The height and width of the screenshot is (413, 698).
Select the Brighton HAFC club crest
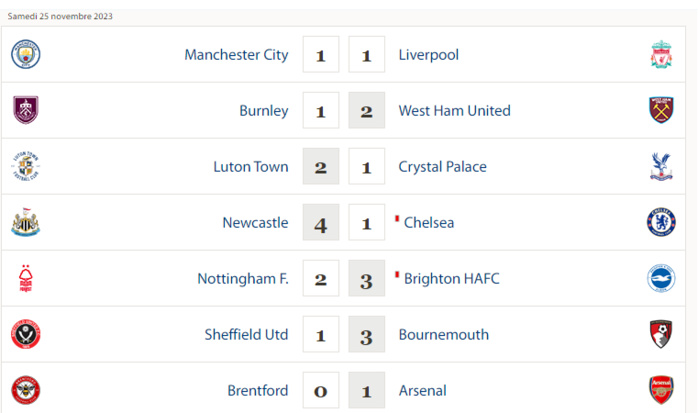pyautogui.click(x=661, y=278)
